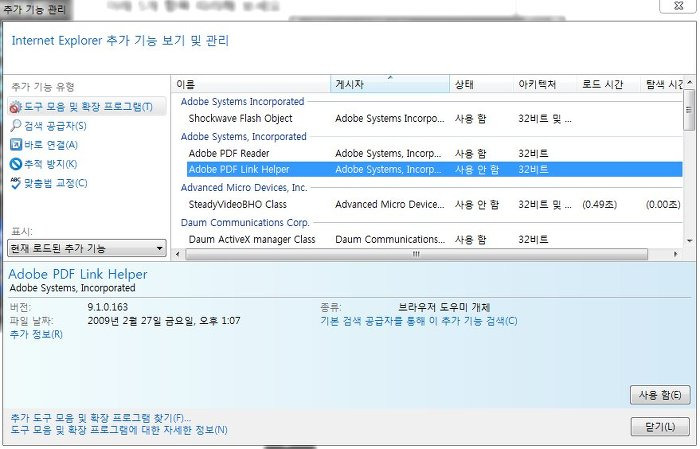The height and width of the screenshot is (449, 700).
Task: Click the 닫기(L) close button
Action: click(660, 427)
